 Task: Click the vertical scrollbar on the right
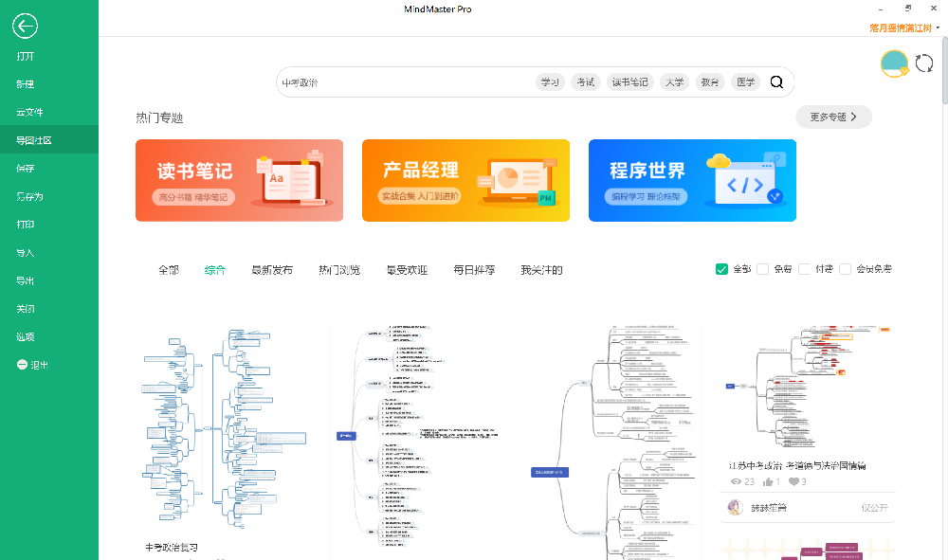[944, 71]
